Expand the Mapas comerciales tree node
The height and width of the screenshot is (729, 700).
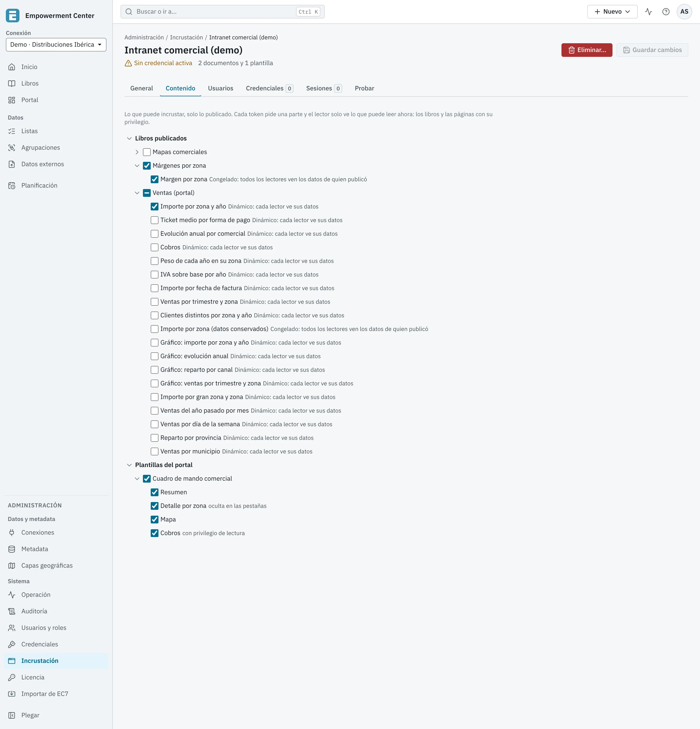pos(137,152)
